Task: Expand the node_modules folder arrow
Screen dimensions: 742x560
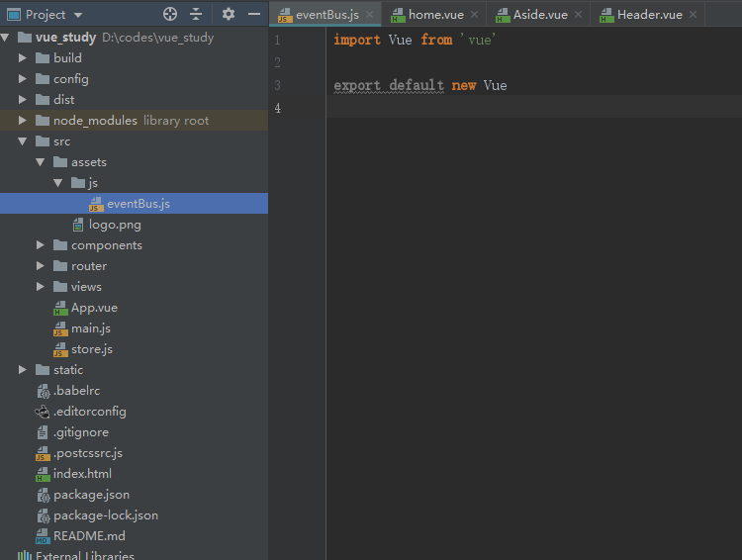Action: 22,121
